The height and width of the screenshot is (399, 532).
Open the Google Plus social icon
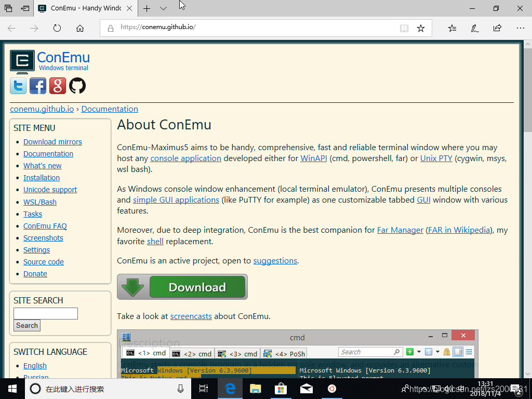[x=58, y=86]
